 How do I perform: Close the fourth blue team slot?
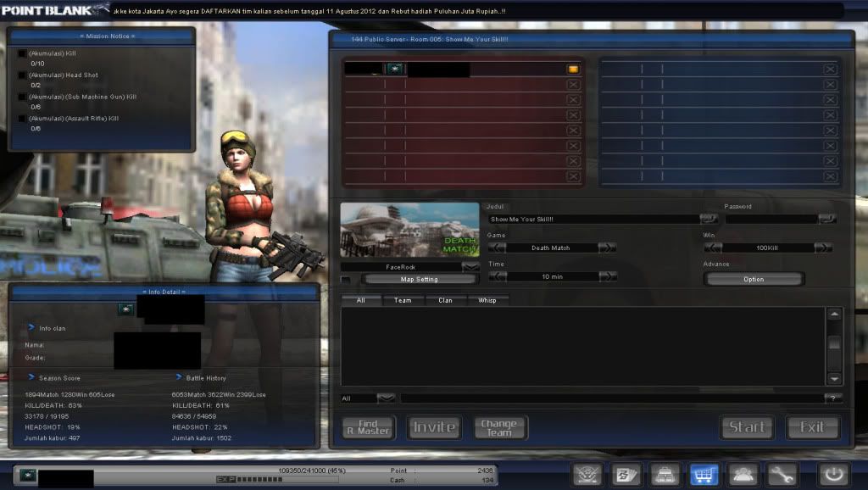(x=830, y=115)
